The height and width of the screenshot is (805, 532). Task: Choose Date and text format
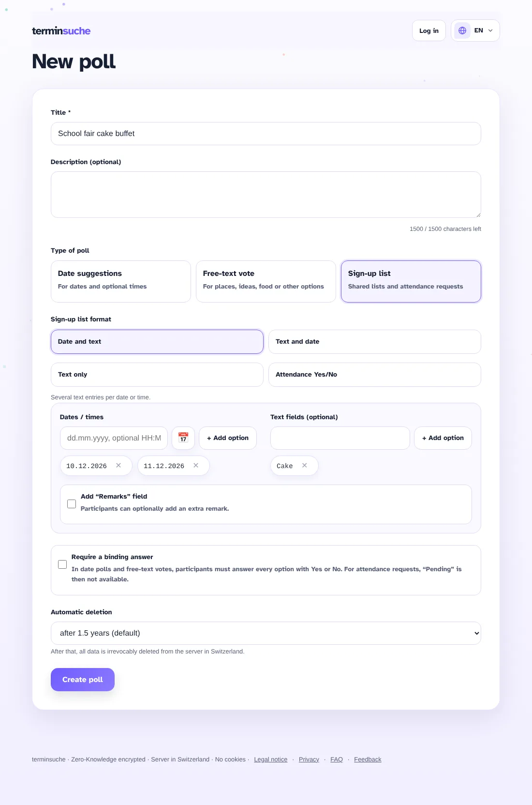157,342
